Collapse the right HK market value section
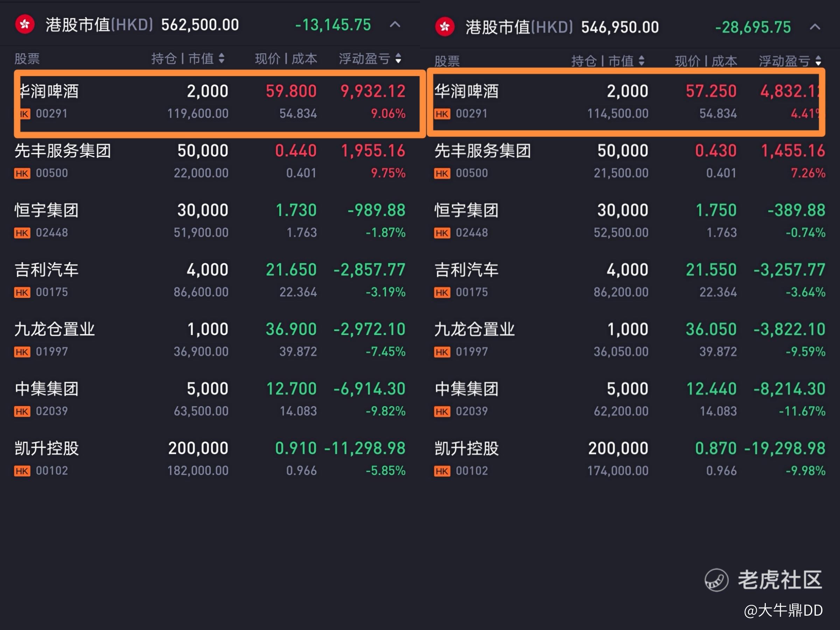 click(x=814, y=27)
